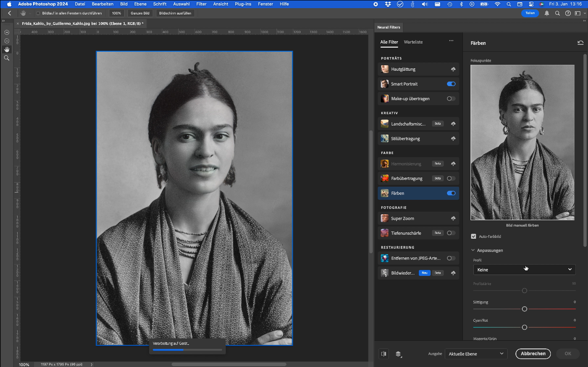Screen dimensions: 588x367
Task: Open the layer preview stack icon
Action: click(x=398, y=354)
